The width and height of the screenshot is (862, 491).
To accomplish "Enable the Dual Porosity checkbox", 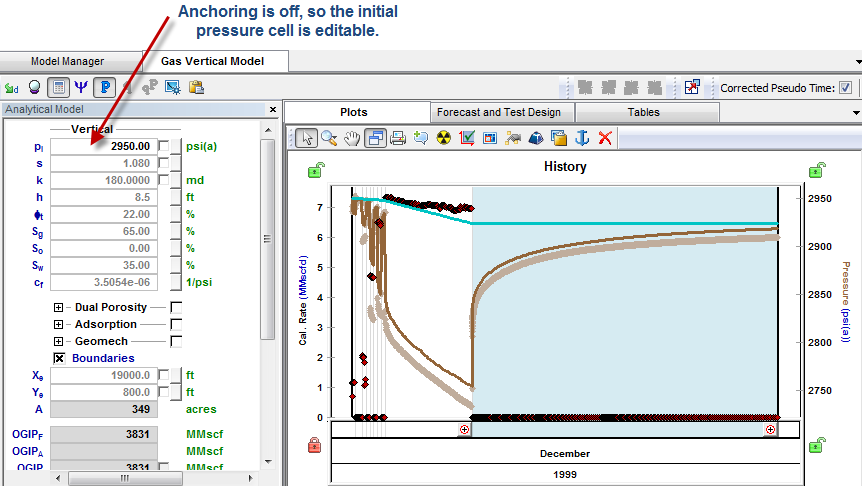I will click(176, 307).
